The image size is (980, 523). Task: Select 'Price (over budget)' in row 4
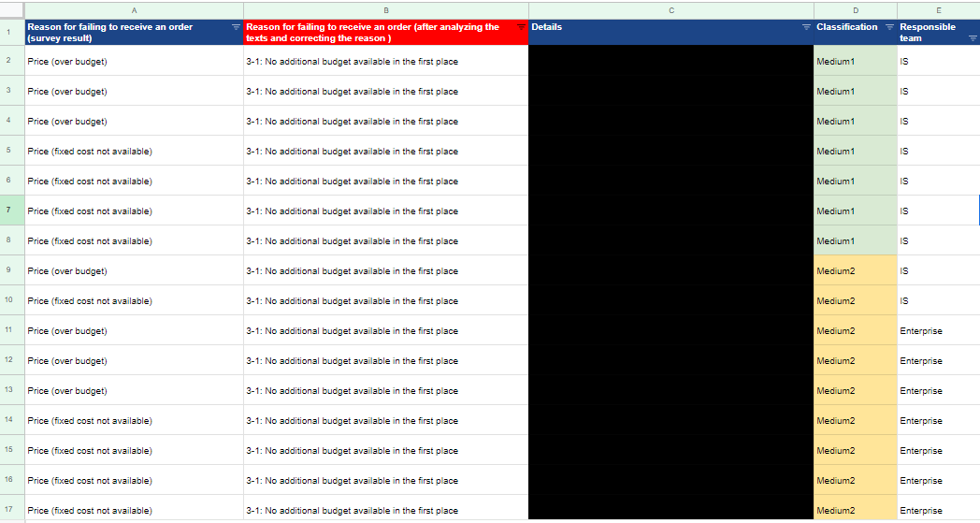135,122
